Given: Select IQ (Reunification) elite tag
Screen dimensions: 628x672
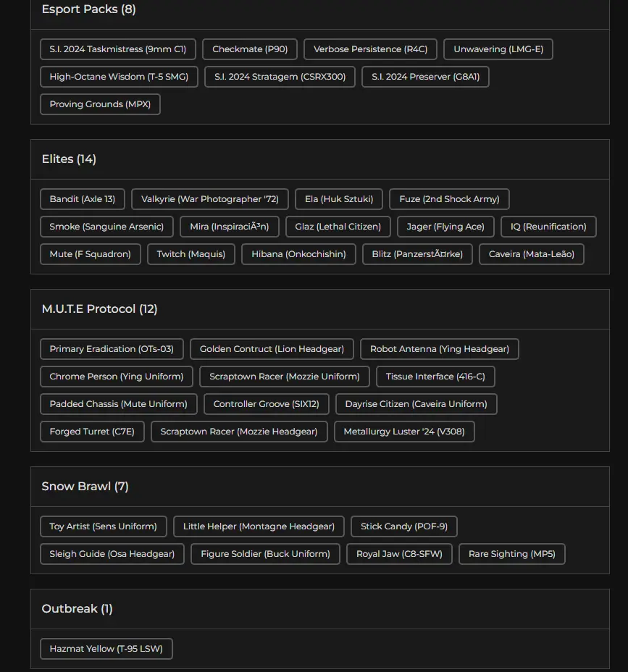Looking at the screenshot, I should click(x=548, y=227).
